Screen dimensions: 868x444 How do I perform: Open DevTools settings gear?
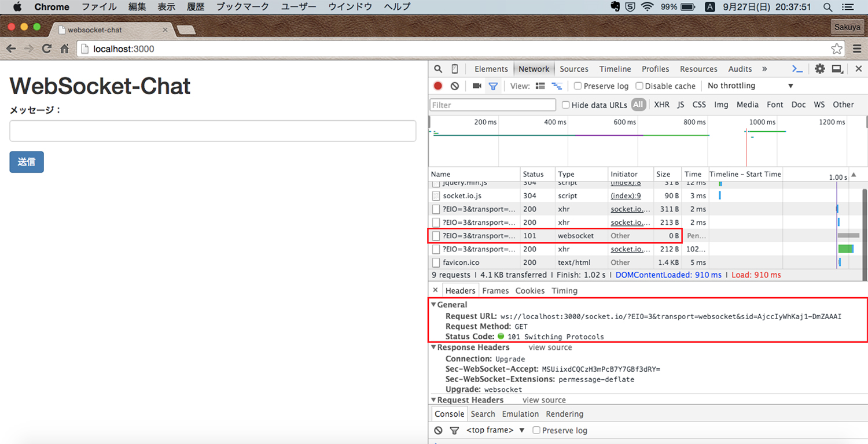[x=819, y=69]
